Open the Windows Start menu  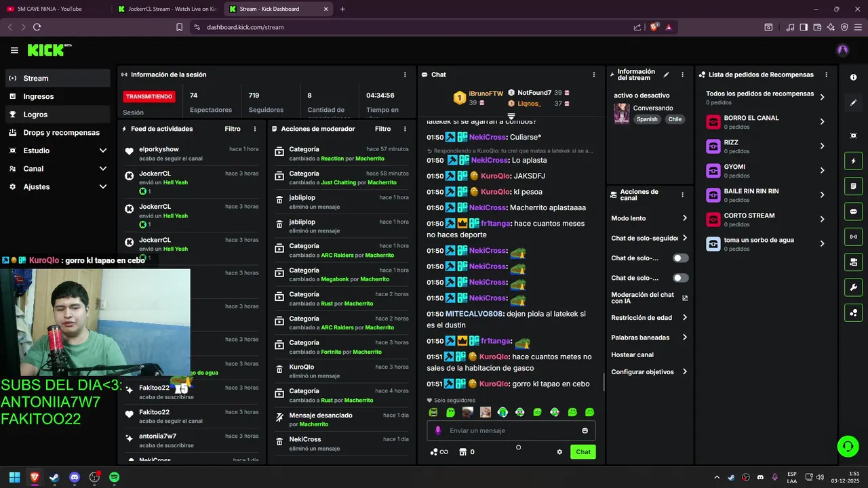(14, 477)
